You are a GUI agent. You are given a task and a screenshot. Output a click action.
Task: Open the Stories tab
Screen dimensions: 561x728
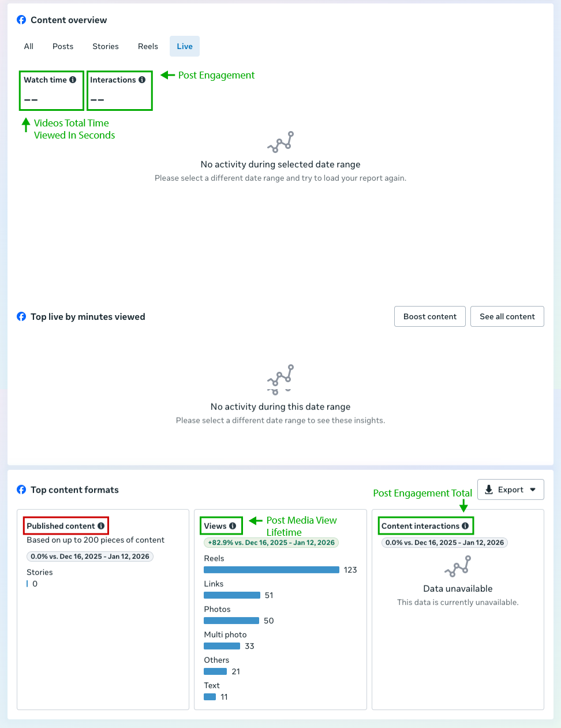pos(106,46)
